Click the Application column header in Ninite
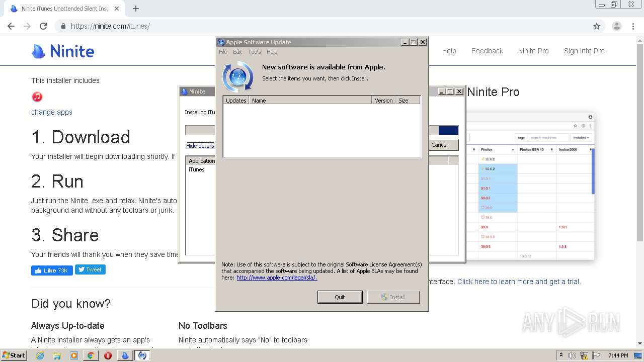 [201, 161]
